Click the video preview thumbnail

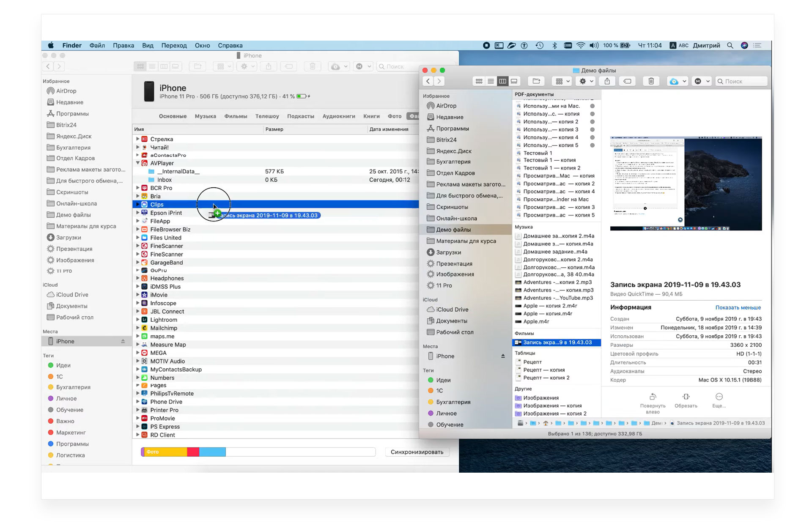coord(686,183)
